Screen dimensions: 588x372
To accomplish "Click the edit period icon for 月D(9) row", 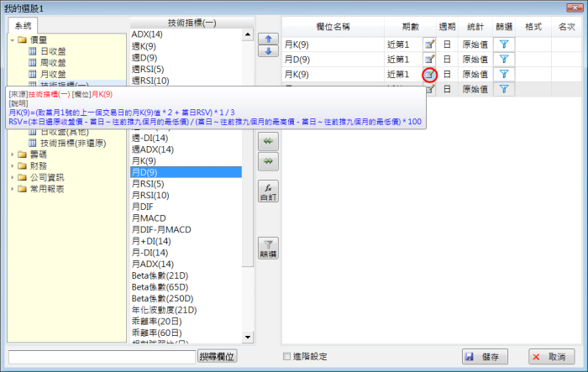I will 429,60.
